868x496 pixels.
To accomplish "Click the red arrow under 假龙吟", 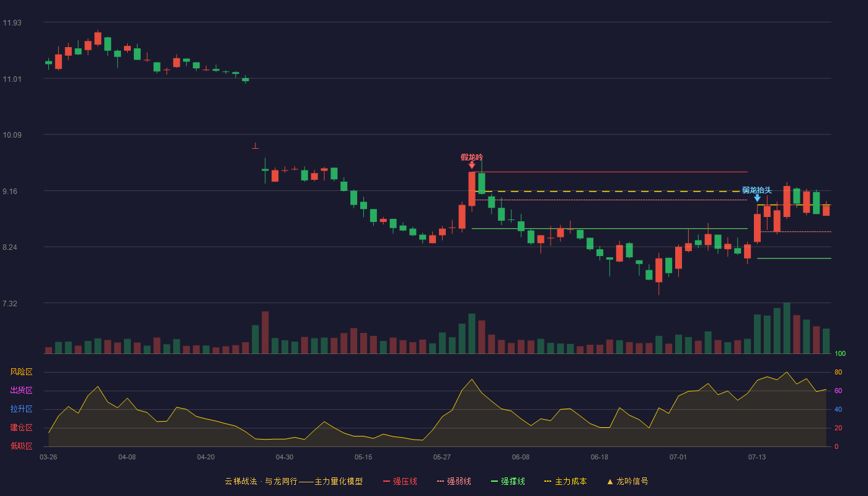I will pyautogui.click(x=472, y=165).
